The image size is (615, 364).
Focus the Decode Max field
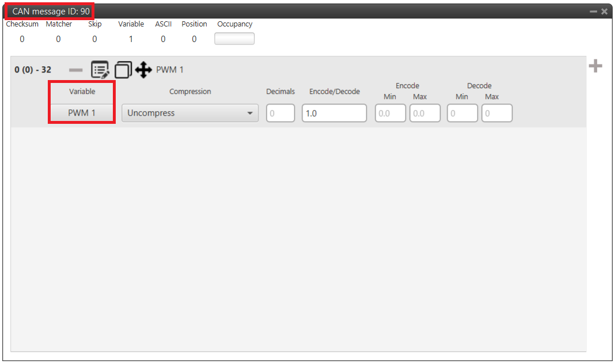pyautogui.click(x=497, y=113)
